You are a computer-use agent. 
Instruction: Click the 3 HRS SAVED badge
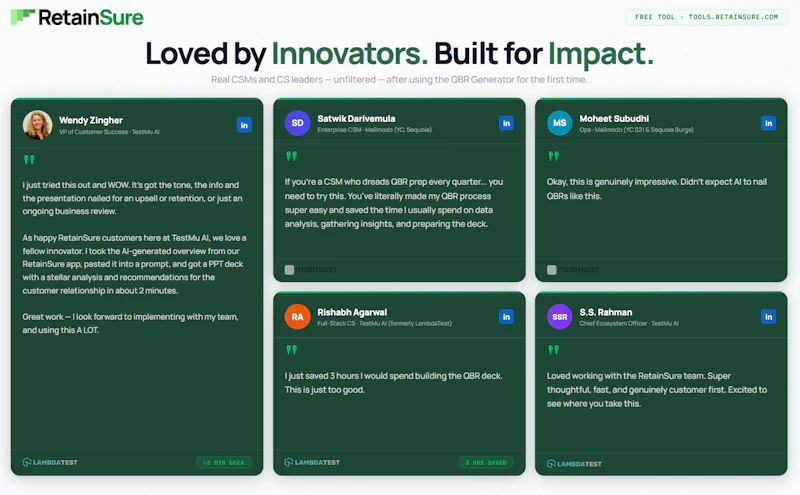pos(486,463)
